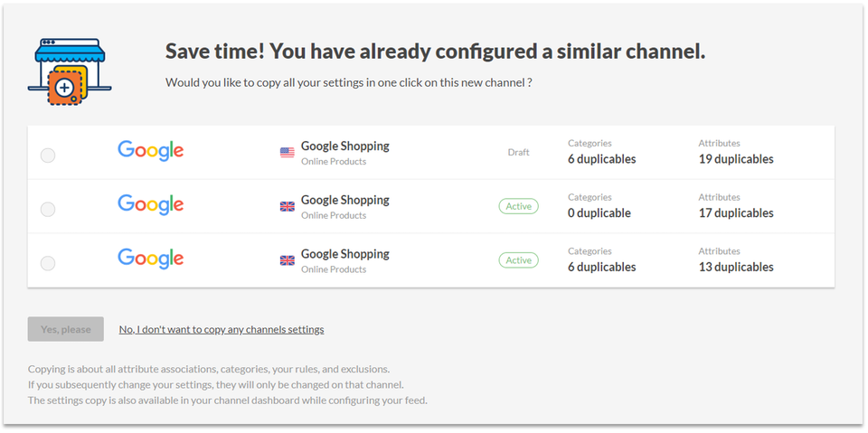Click the Google logo in the bottom row

[151, 259]
